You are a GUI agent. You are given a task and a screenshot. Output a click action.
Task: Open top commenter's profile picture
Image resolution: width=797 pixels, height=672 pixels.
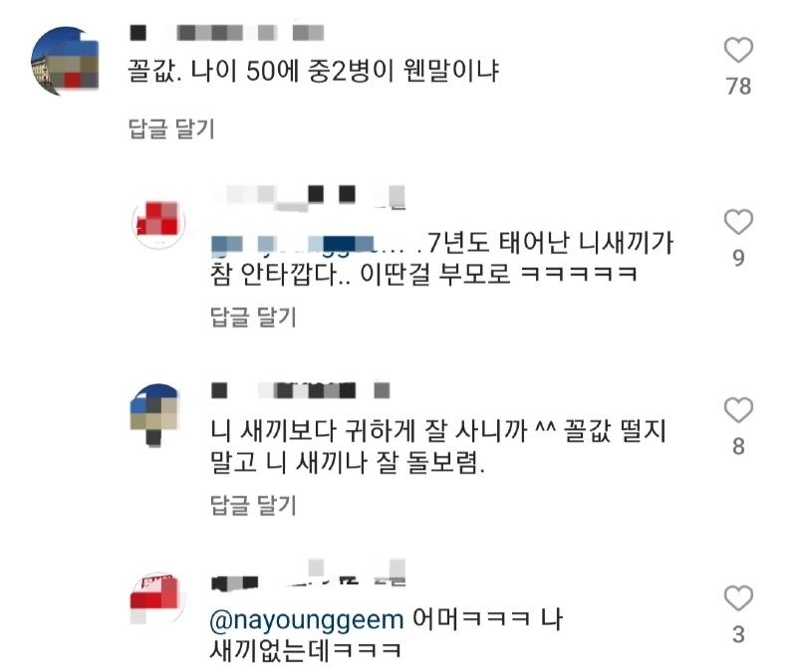point(65,61)
